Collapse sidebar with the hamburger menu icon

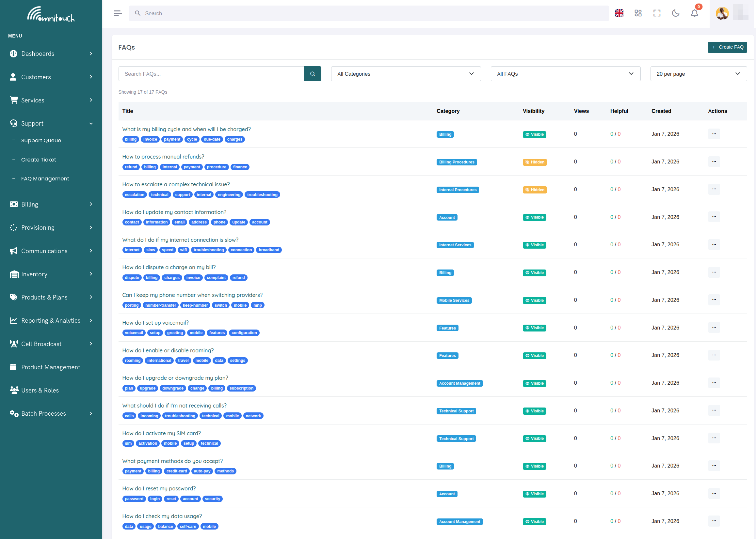[x=118, y=13]
